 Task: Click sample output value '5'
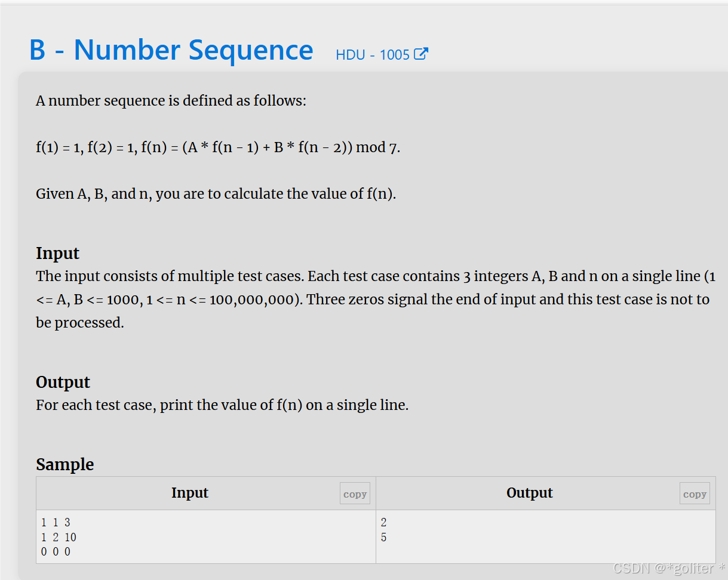click(x=383, y=538)
